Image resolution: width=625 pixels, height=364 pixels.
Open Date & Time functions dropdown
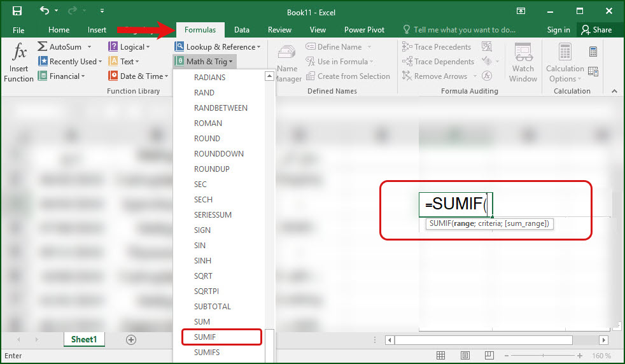point(138,76)
